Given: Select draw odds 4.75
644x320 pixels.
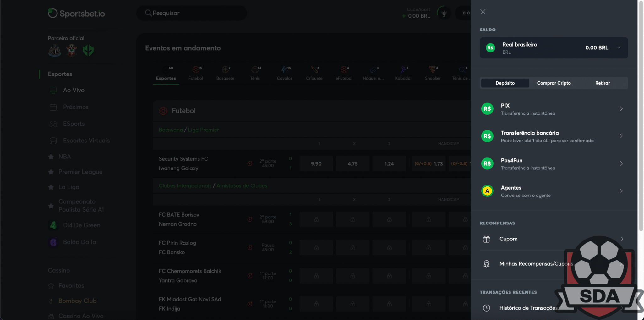Looking at the screenshot, I should 352,164.
